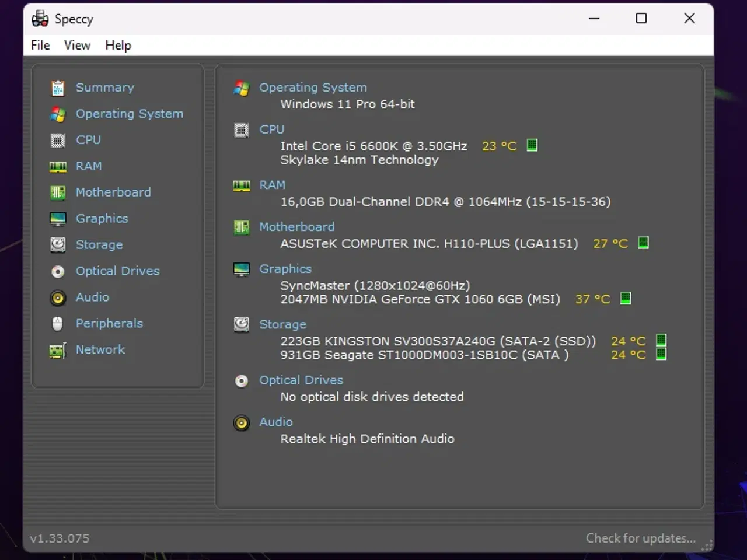Click the green temperature indicator beside GTX 1060 37 °C
This screenshot has width=747, height=560.
(625, 299)
